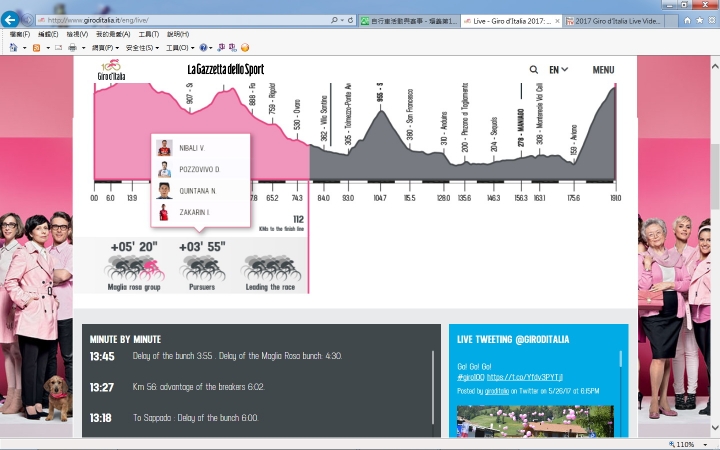Image resolution: width=720 pixels, height=450 pixels.
Task: Click the first purple translation add-on icon
Action: coord(221,47)
